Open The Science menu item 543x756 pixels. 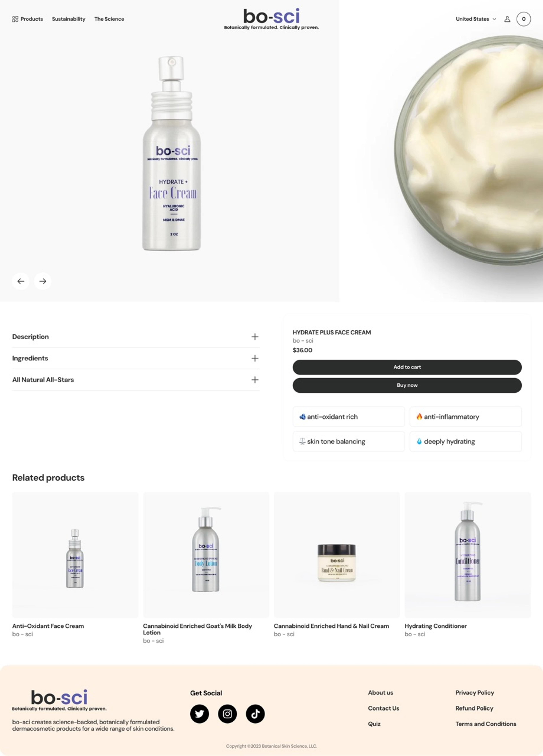109,19
